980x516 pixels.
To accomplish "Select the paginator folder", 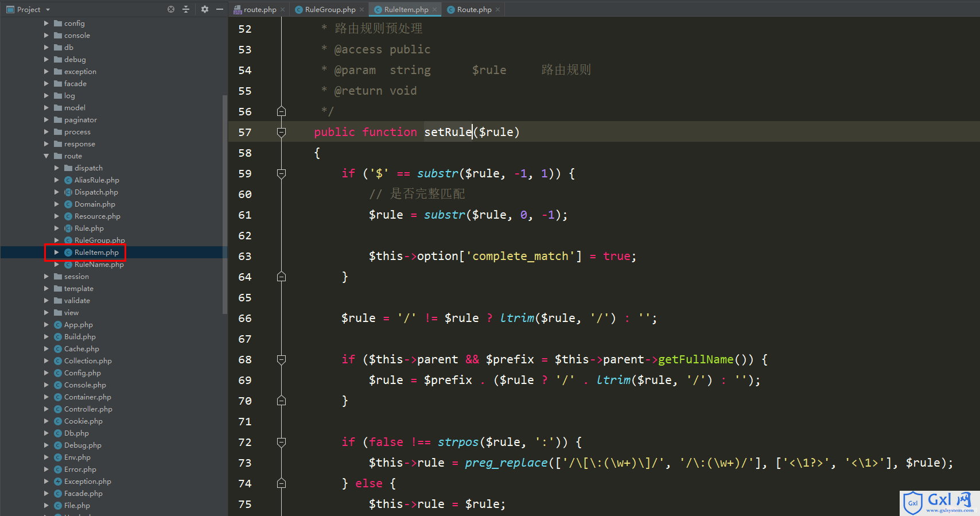I will (x=80, y=120).
